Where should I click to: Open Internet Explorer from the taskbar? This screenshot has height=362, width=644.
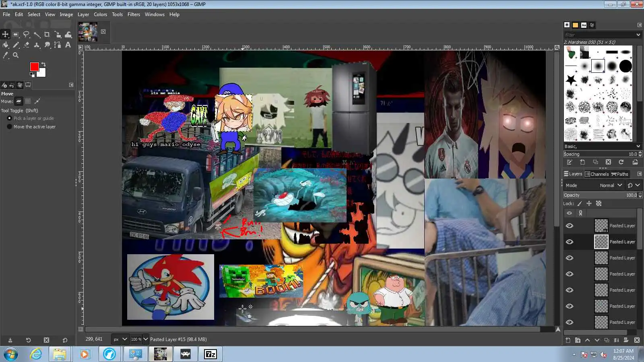[36, 354]
